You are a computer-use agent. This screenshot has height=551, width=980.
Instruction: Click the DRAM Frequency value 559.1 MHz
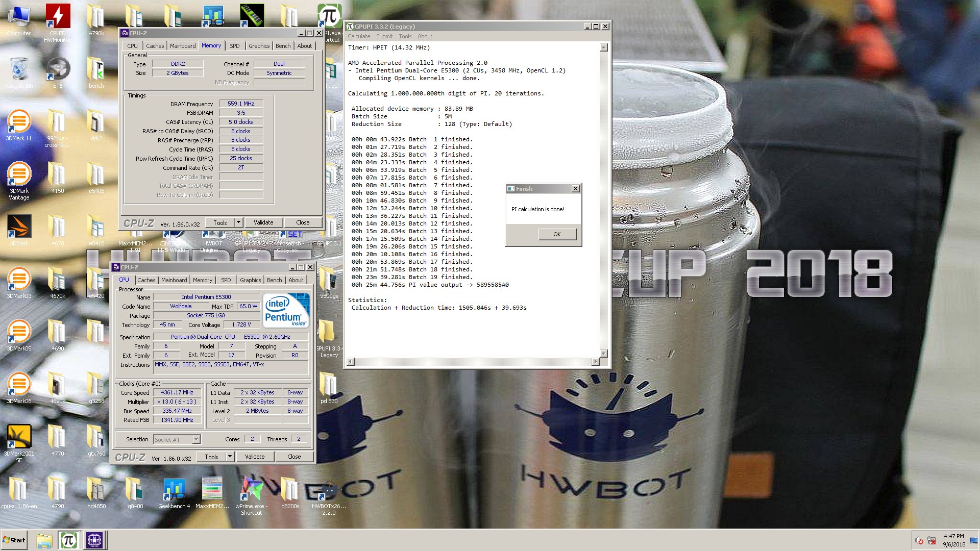(x=241, y=104)
